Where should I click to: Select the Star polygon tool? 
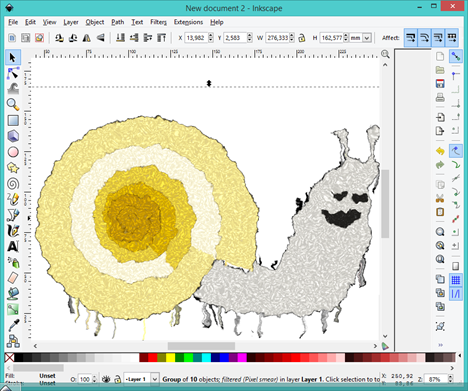(x=13, y=168)
